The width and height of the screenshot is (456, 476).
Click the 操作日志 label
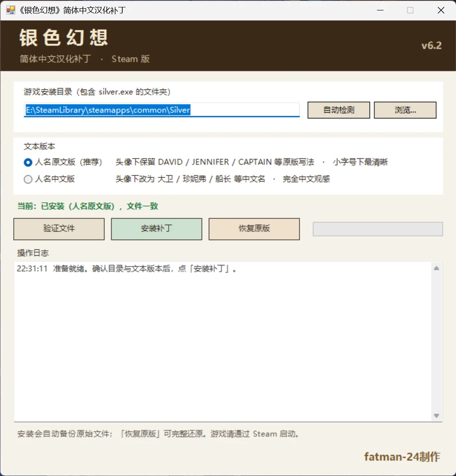coord(33,253)
